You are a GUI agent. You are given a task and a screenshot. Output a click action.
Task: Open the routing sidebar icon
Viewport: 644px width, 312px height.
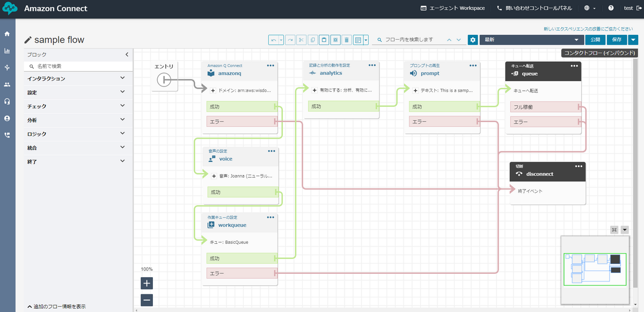point(7,68)
